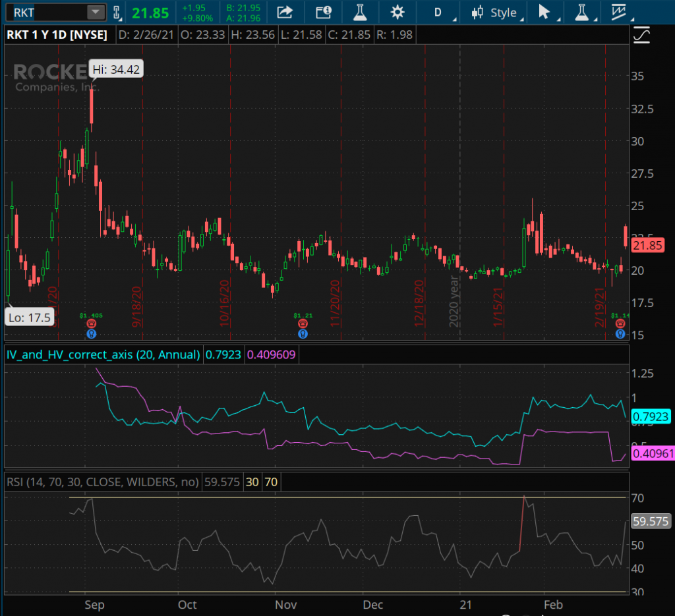The height and width of the screenshot is (616, 675).
Task: Click the 11/20/20 expiration marker
Action: point(335,303)
